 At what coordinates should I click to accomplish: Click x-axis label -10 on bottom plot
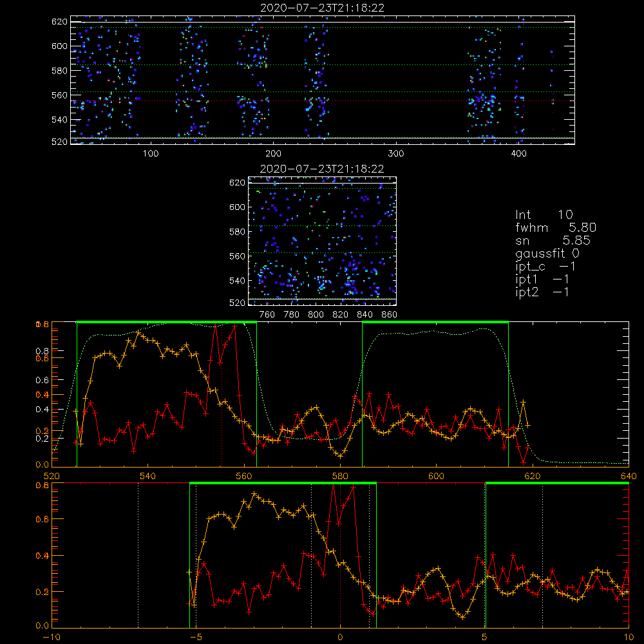pyautogui.click(x=52, y=637)
